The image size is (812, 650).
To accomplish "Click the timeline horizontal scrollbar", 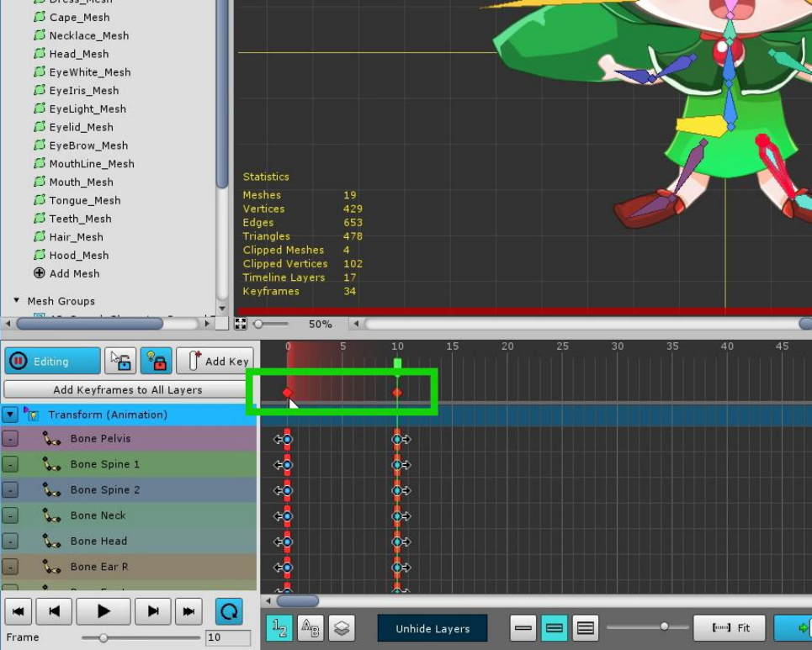I will (298, 601).
